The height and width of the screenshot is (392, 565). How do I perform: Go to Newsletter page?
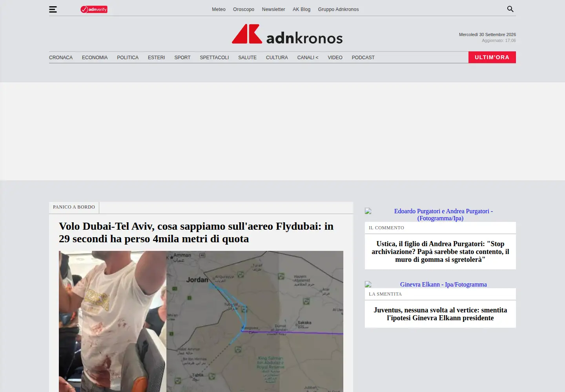click(273, 9)
